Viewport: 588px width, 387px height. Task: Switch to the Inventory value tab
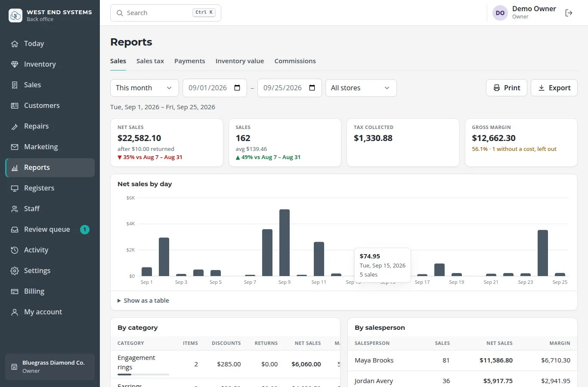coord(240,61)
